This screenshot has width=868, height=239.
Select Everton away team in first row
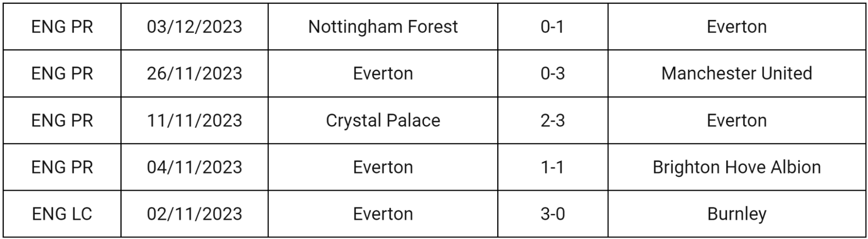pyautogui.click(x=736, y=27)
